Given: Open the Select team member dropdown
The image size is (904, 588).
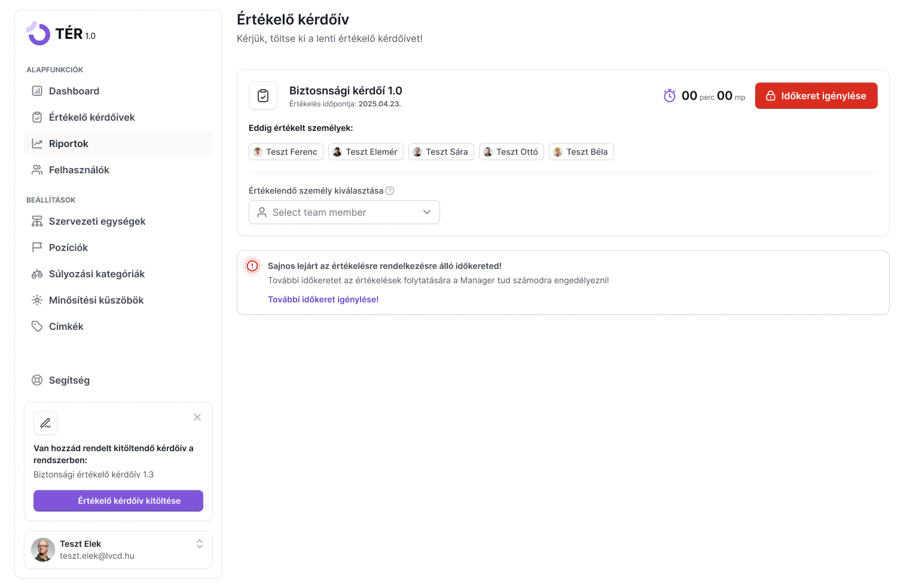Looking at the screenshot, I should click(x=344, y=212).
